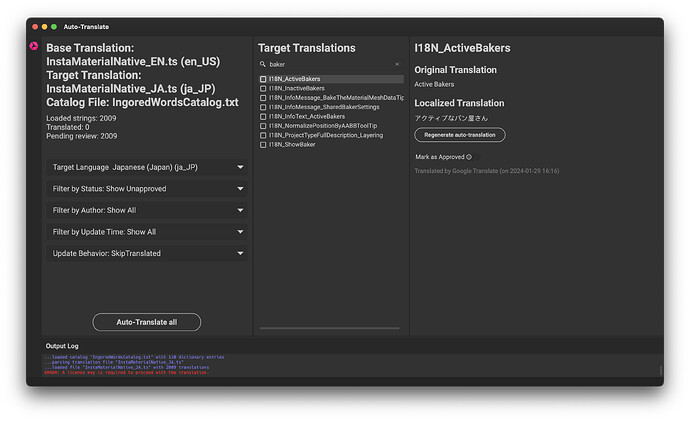The image size is (690, 421).
Task: Check the I18N_ActiveBakers checkbox
Action: pos(263,79)
